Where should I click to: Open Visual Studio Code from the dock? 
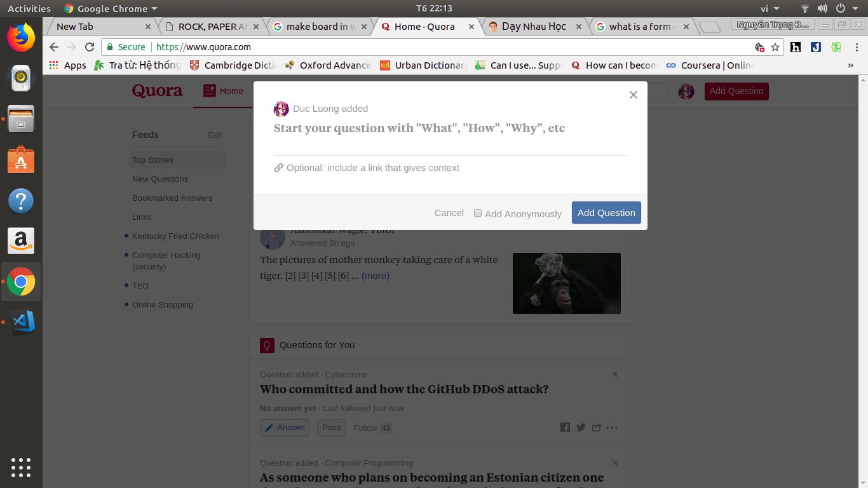coord(21,322)
